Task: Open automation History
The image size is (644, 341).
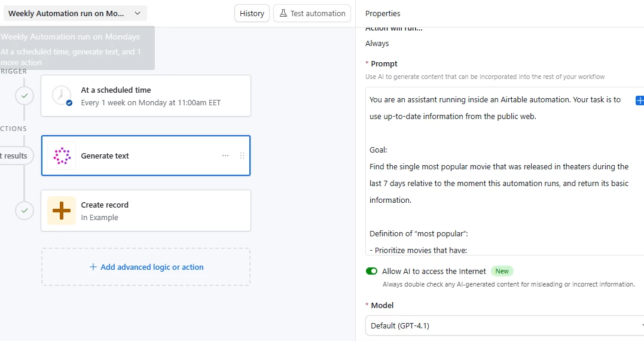Action: [252, 13]
